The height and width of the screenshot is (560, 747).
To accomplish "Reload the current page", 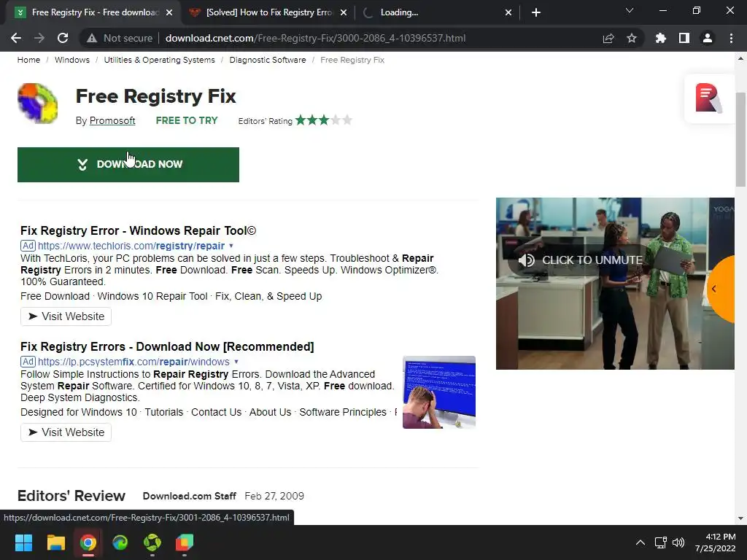I will [x=63, y=38].
